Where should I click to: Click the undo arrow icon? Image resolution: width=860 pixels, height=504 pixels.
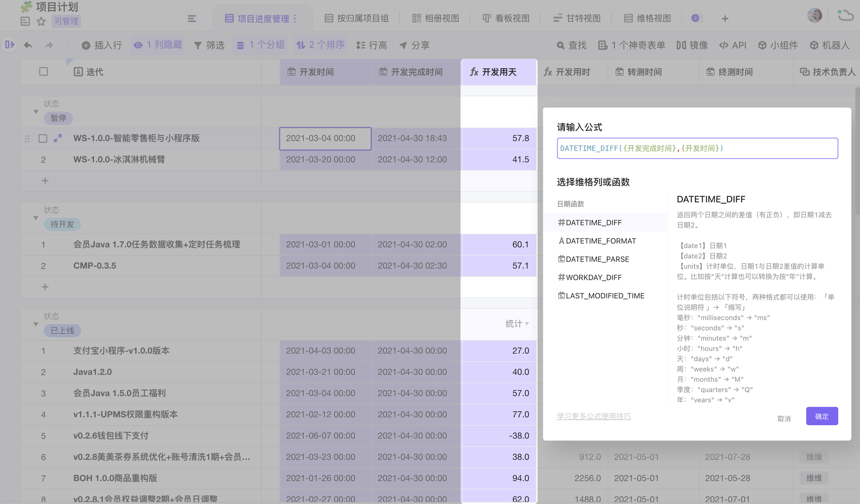pos(28,45)
